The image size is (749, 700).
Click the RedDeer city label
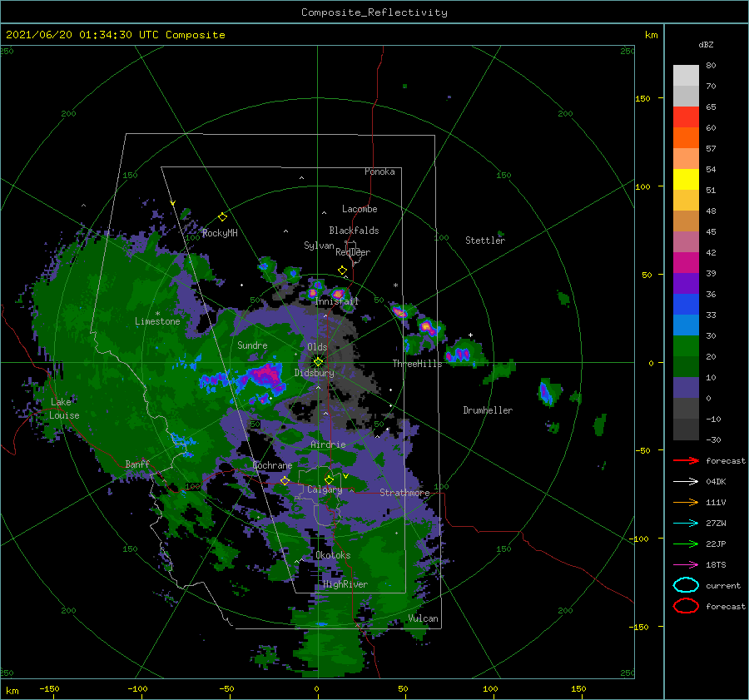(x=353, y=252)
